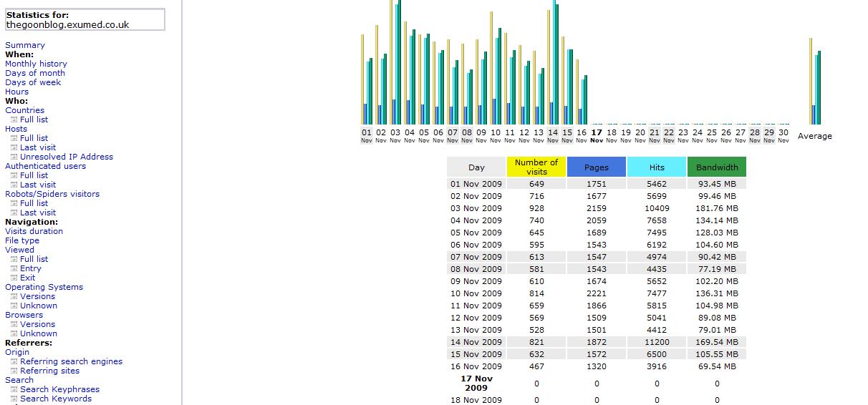Click icon beside Referring sites
Viewport: 868px width, 405px height.
point(14,371)
